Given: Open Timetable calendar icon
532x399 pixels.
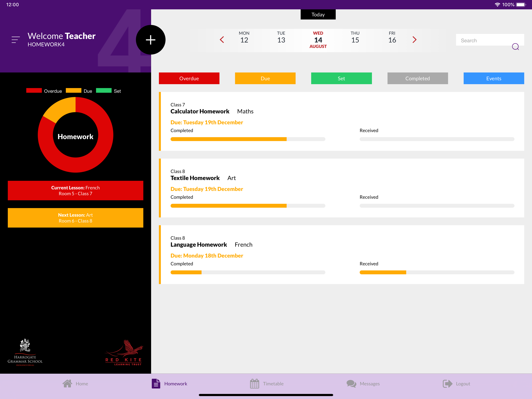Looking at the screenshot, I should tap(255, 384).
